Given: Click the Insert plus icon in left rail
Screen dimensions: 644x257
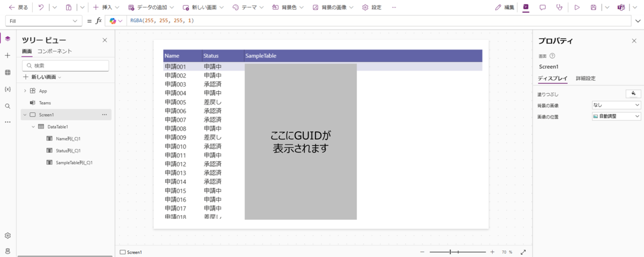Looking at the screenshot, I should coord(8,55).
